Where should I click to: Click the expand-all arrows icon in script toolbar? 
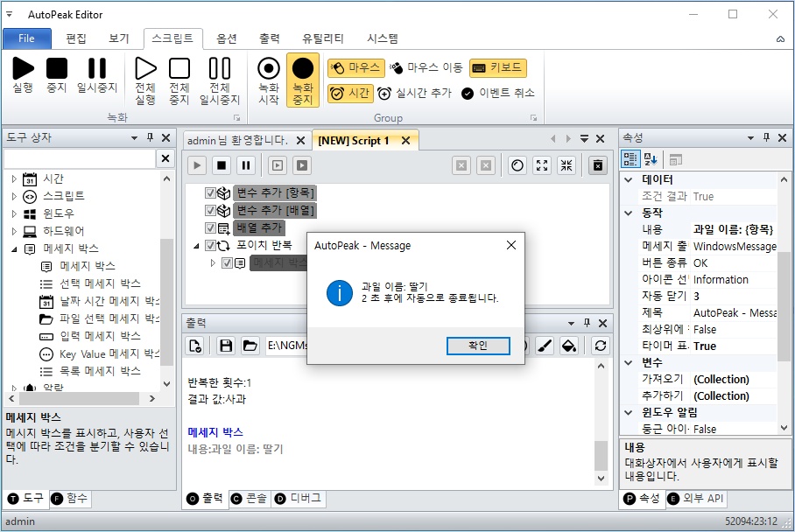(x=542, y=165)
